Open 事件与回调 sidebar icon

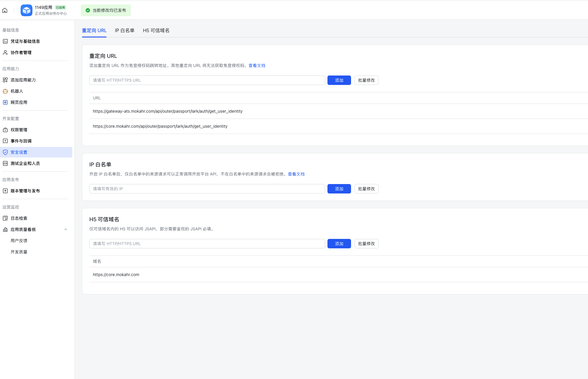[5, 141]
